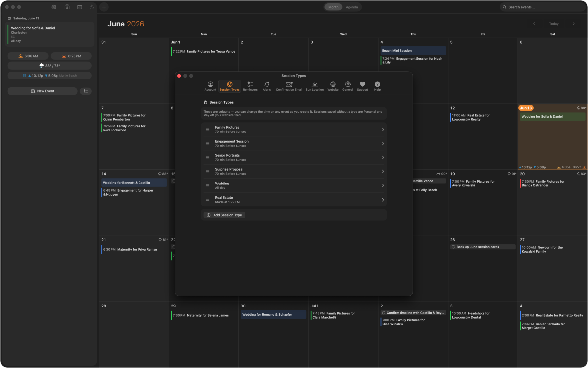Open Surprise Proposal session details
Image resolution: width=588 pixels, height=368 pixels.
[x=294, y=172]
